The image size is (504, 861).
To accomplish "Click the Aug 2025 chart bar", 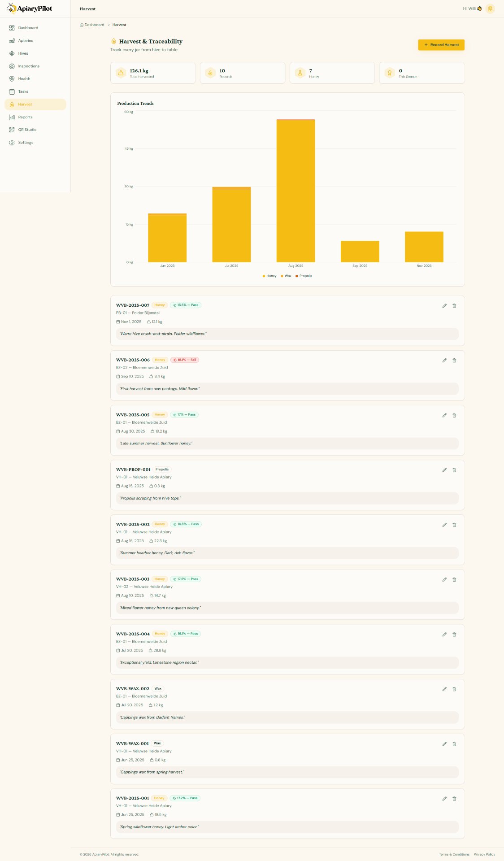I will pos(296,191).
